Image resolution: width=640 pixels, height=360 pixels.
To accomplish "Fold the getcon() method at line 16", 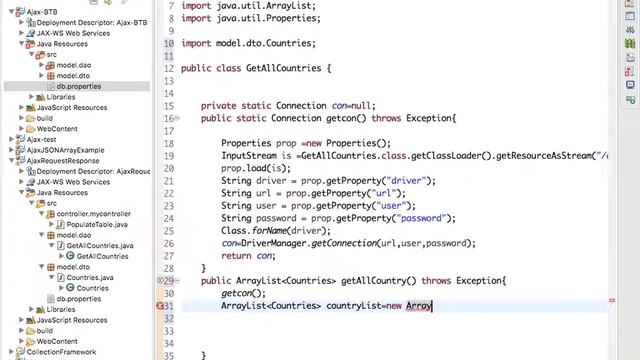I will coord(178,118).
